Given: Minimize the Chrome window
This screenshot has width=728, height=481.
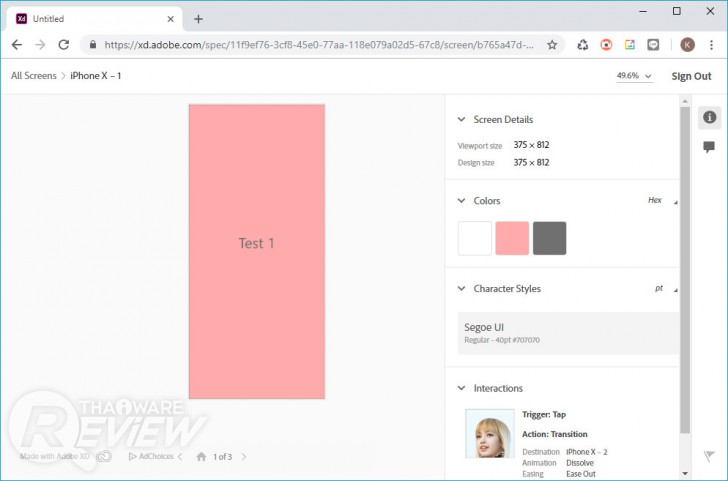Looking at the screenshot, I should 643,11.
